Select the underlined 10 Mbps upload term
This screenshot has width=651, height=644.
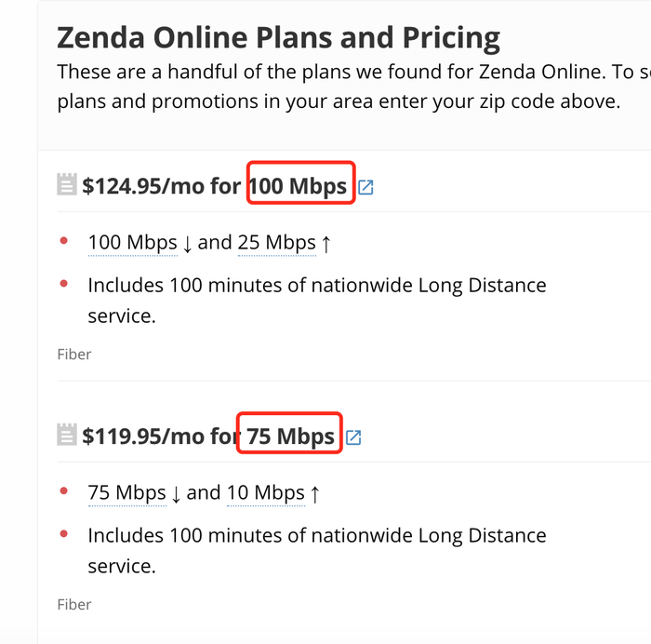click(266, 493)
